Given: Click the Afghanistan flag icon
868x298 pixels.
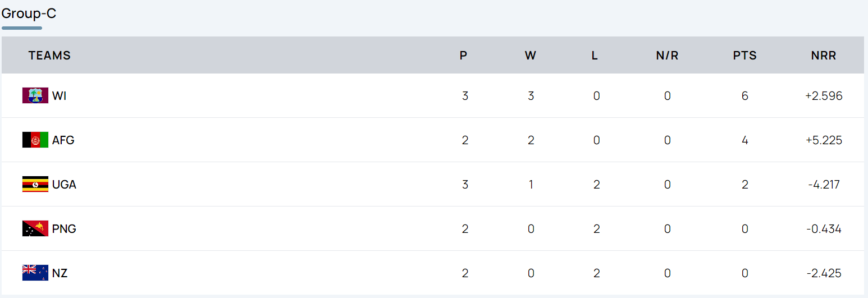Looking at the screenshot, I should (35, 140).
